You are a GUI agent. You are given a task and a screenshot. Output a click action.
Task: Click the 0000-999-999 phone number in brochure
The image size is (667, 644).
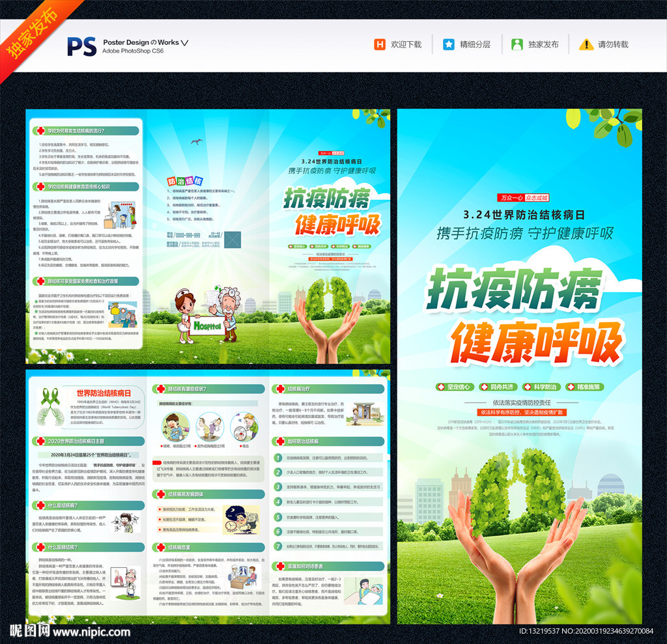pyautogui.click(x=188, y=235)
